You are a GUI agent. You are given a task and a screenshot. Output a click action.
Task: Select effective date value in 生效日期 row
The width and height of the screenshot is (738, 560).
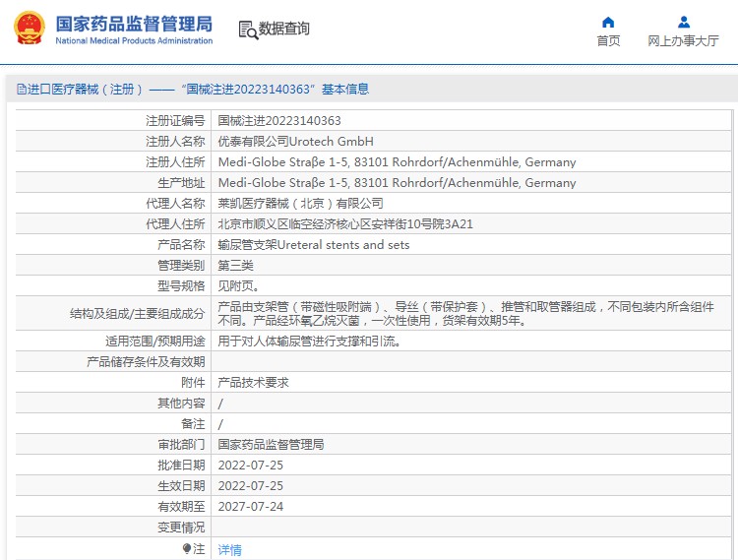(x=250, y=486)
